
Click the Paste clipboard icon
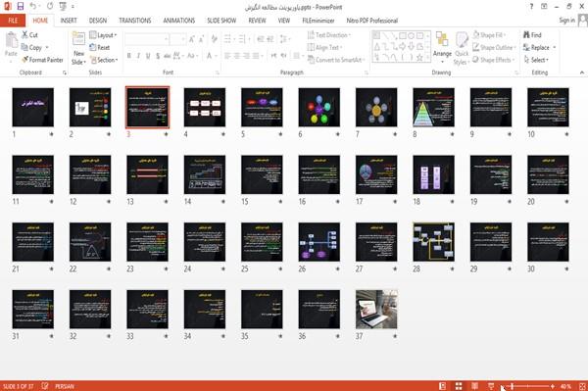tap(11, 40)
